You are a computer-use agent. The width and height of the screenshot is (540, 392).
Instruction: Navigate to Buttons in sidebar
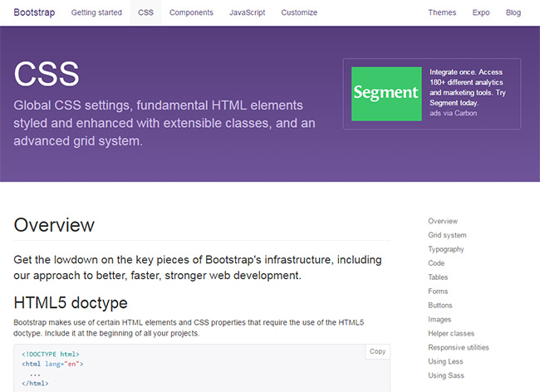(439, 306)
